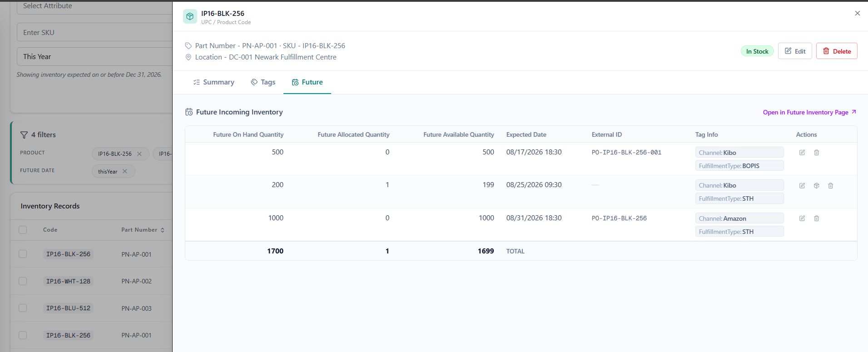Screen dimensions: 868x352
Task: Click the IP16-WHT-128 code in Inventory Records
Action: pyautogui.click(x=68, y=281)
